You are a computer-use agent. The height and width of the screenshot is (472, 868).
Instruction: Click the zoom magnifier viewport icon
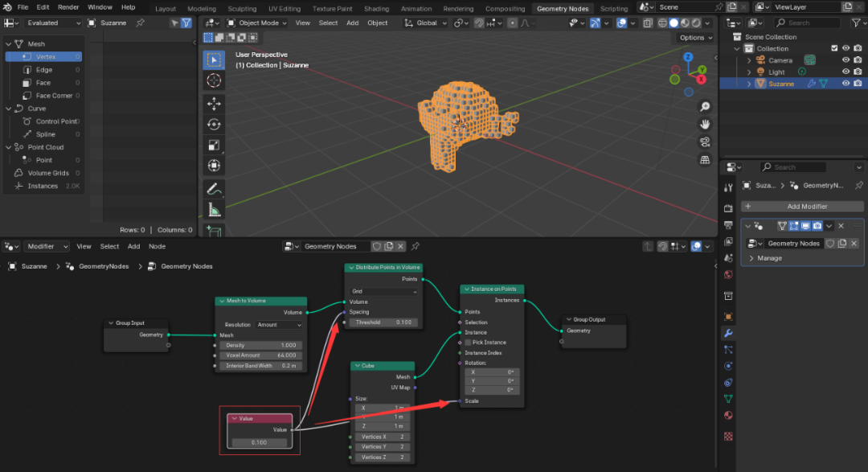(705, 106)
